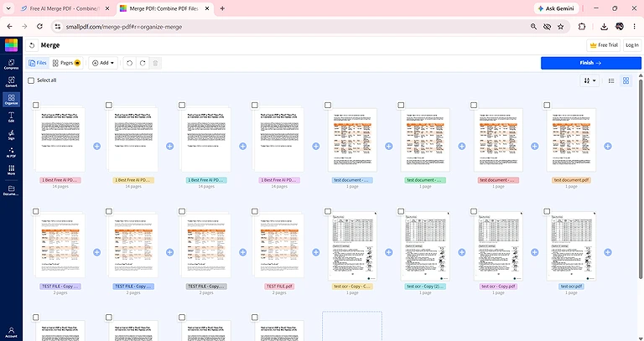
Task: Click the zoom magnifier in address bar
Action: click(x=533, y=27)
